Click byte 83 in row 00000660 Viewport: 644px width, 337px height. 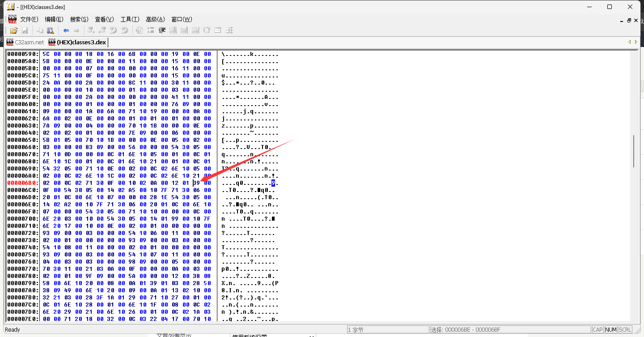point(89,147)
